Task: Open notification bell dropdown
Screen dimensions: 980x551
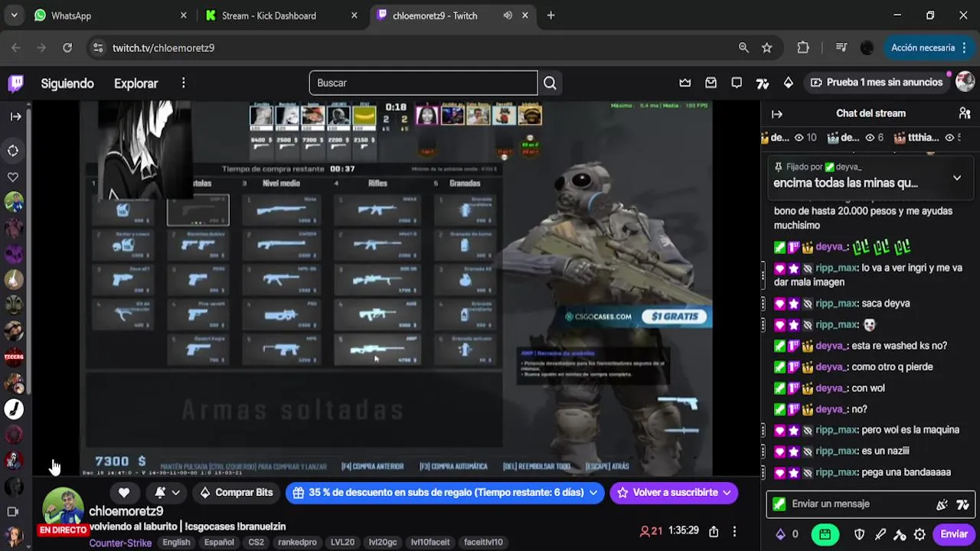Action: pos(167,493)
